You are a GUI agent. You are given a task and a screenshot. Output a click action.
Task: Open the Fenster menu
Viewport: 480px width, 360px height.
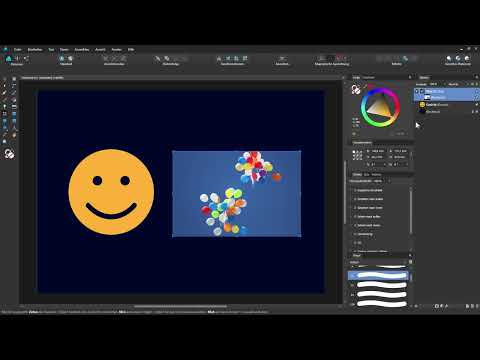[x=117, y=49]
